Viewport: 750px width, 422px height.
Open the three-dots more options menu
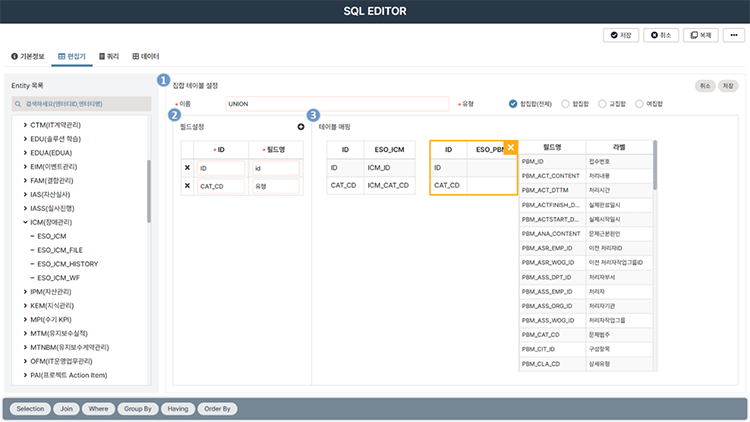coord(735,35)
